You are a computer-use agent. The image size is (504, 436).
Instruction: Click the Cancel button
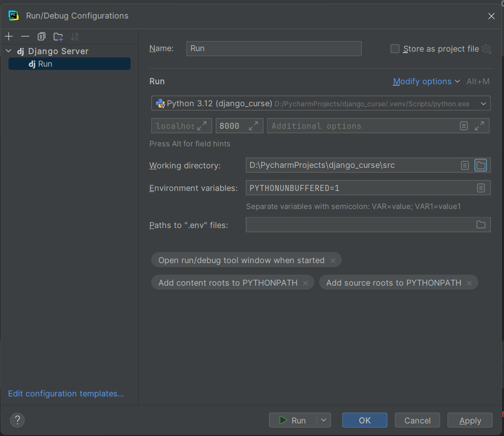pos(417,420)
